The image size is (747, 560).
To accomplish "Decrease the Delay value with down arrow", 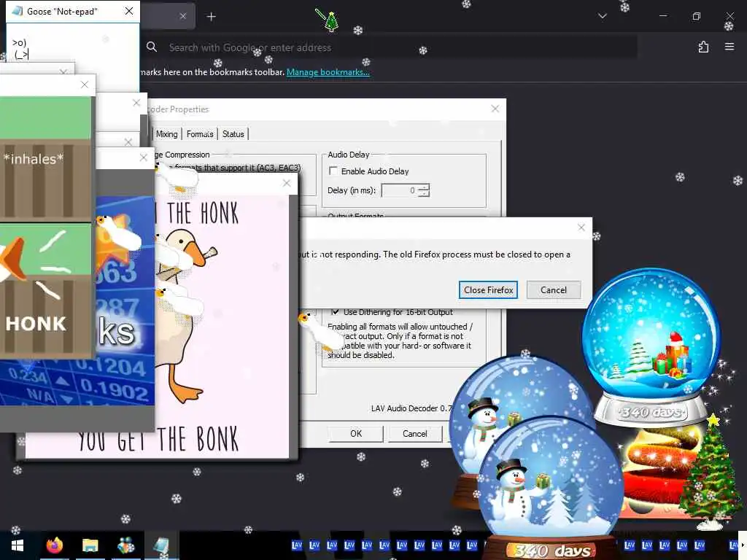I will [x=424, y=194].
